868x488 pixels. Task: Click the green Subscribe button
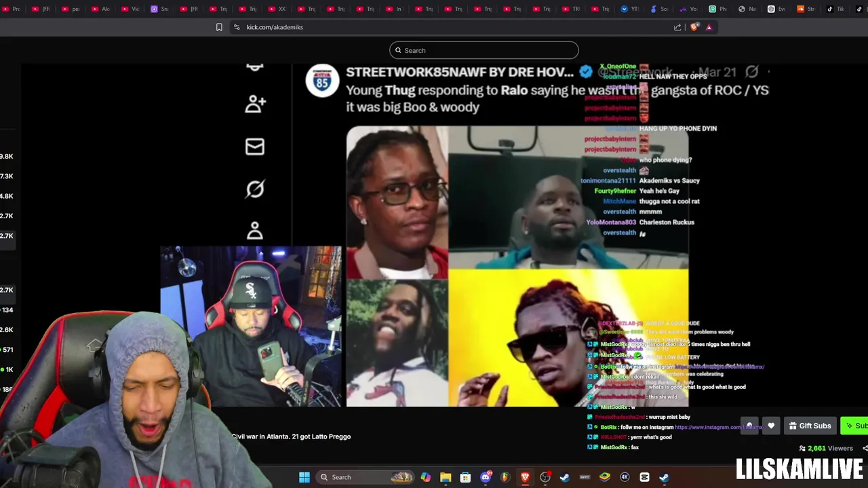854,426
